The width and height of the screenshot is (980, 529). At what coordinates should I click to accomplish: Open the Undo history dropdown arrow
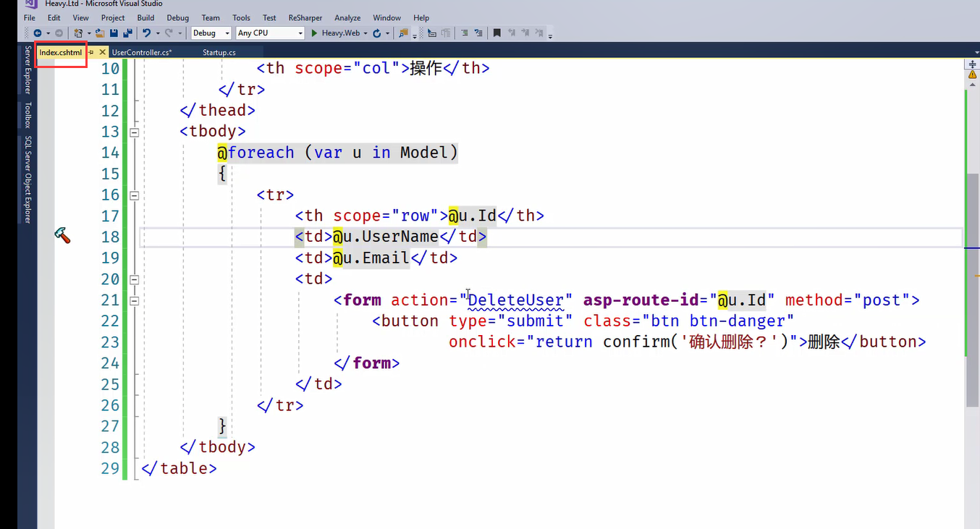158,33
